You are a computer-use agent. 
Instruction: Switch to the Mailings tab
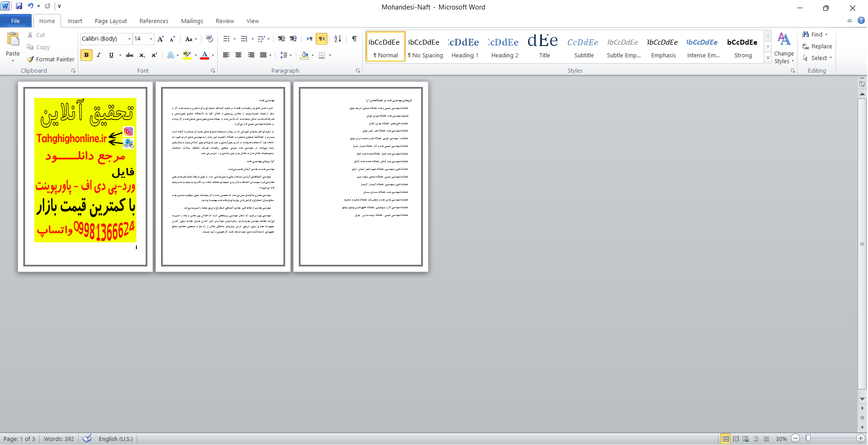[x=192, y=21]
